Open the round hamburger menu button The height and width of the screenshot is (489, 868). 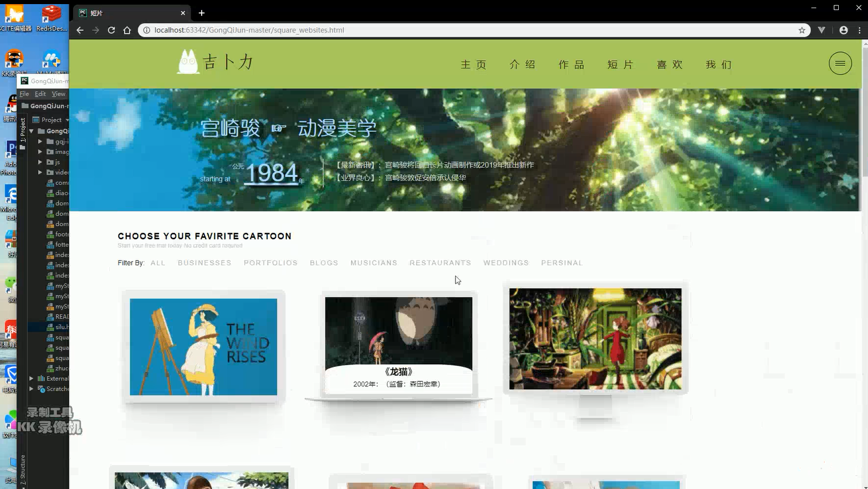click(840, 63)
